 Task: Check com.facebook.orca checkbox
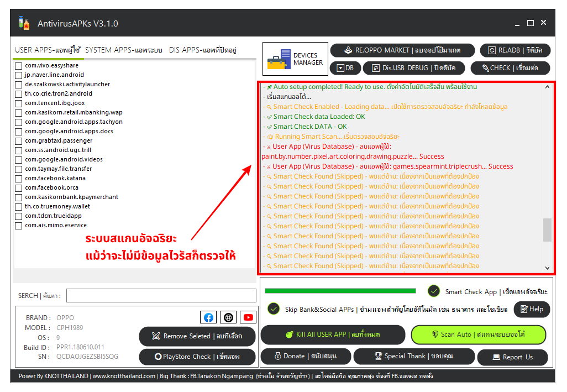click(18, 188)
